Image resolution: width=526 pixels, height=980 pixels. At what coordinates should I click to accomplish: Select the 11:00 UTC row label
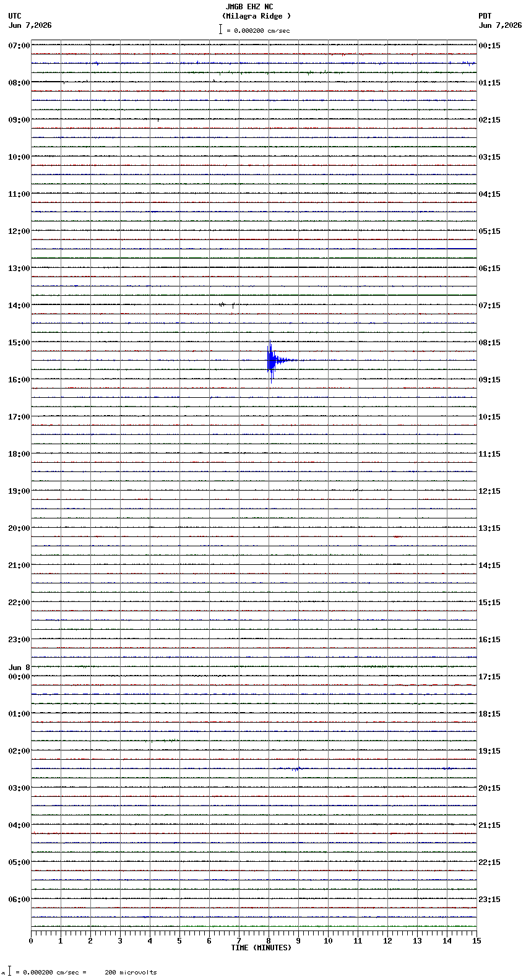[19, 194]
